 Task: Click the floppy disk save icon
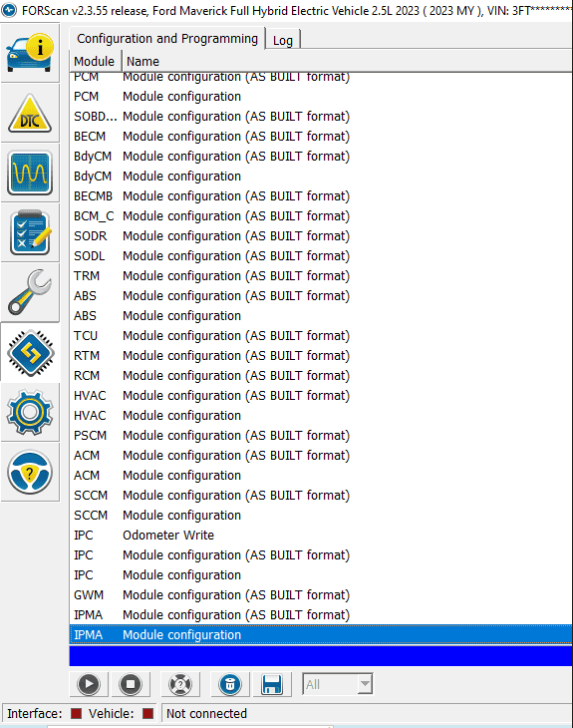point(271,684)
